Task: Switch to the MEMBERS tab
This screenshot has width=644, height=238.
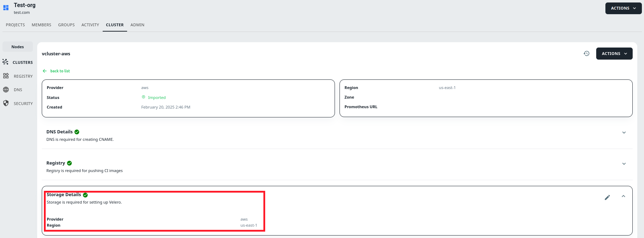Action: (x=41, y=25)
